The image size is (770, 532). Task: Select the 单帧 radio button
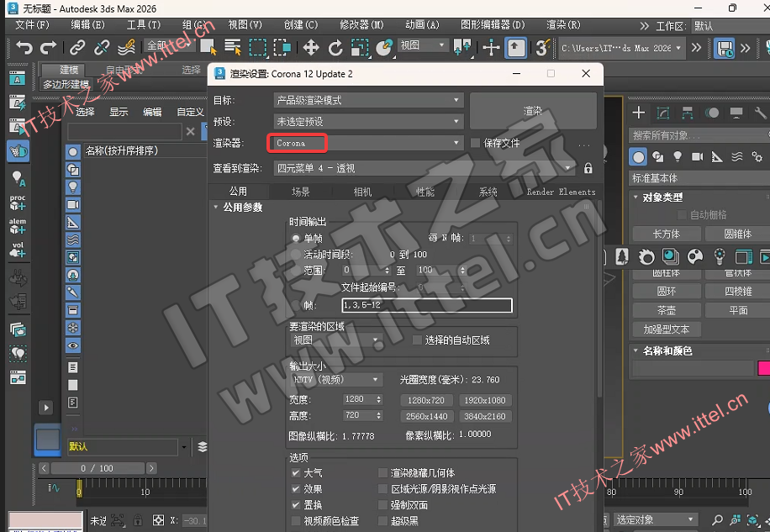296,239
